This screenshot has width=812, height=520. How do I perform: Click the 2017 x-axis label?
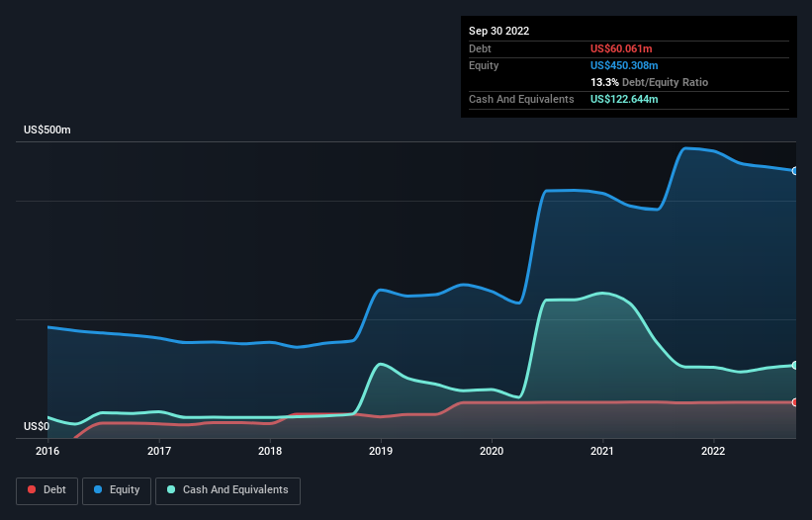159,451
